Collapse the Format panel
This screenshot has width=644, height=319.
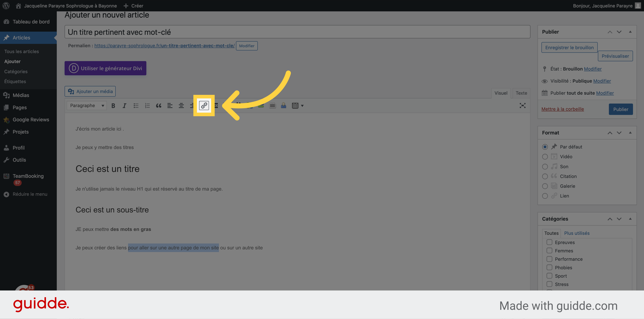(x=630, y=133)
